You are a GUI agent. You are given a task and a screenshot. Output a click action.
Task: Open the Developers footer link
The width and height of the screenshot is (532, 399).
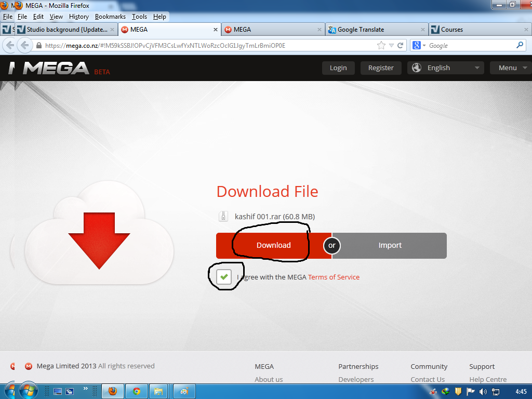point(356,379)
